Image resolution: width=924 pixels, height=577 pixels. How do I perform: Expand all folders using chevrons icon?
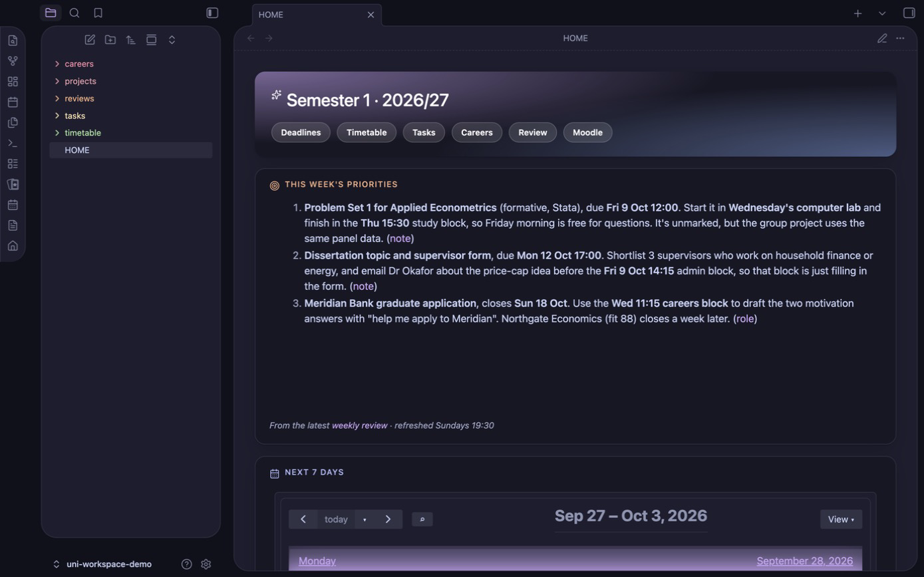point(172,40)
